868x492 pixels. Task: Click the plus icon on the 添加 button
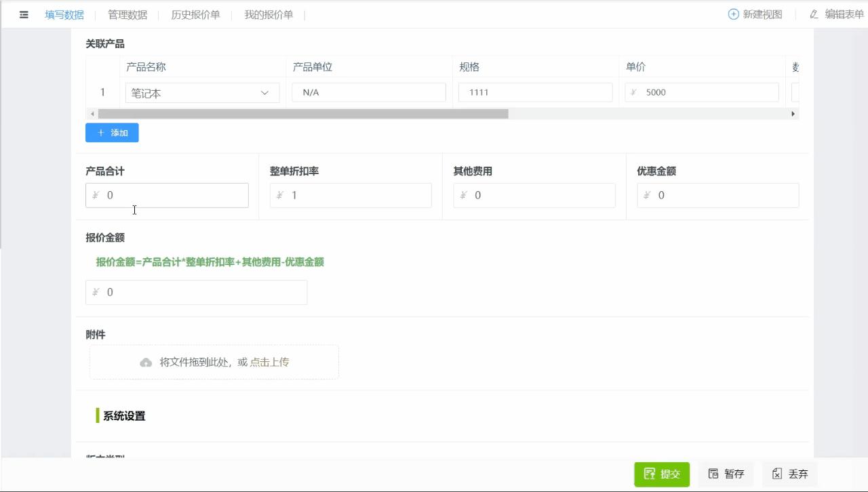pos(102,133)
